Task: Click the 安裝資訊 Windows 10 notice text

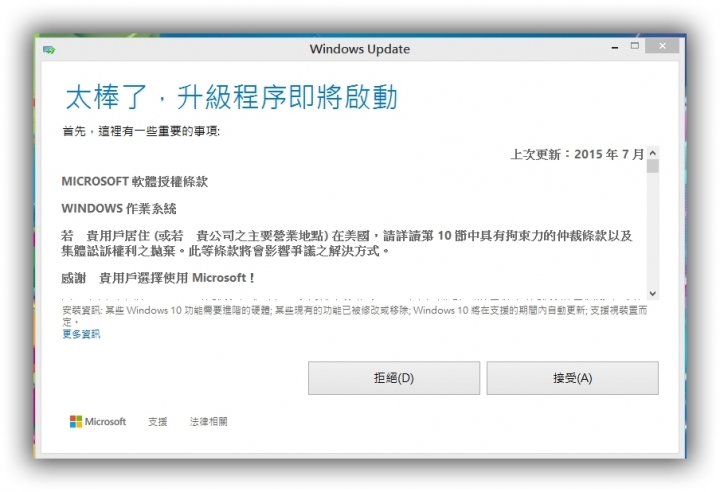Action: point(354,316)
